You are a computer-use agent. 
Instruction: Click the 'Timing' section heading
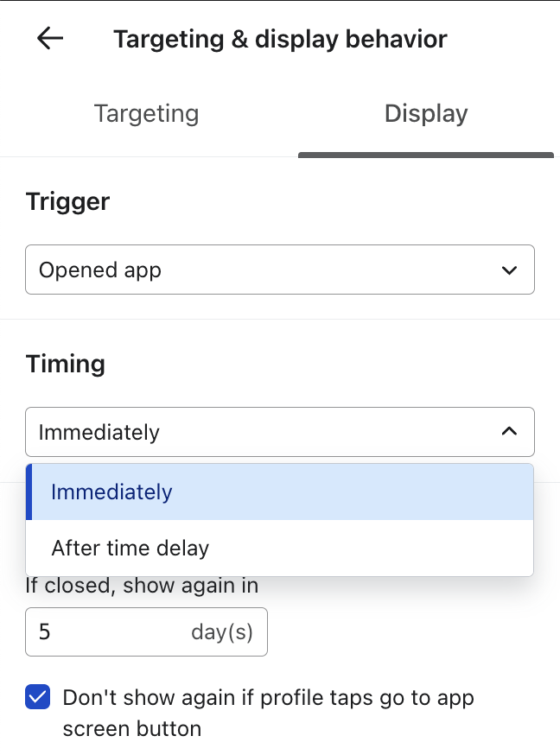(66, 364)
